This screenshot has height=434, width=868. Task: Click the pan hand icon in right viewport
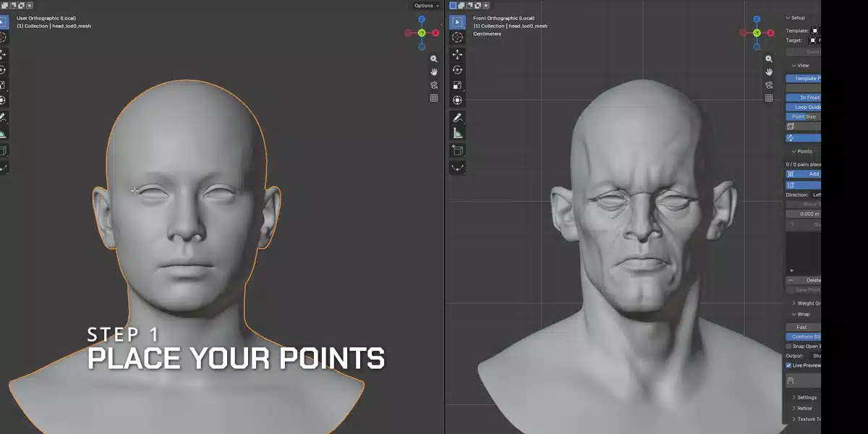(770, 72)
